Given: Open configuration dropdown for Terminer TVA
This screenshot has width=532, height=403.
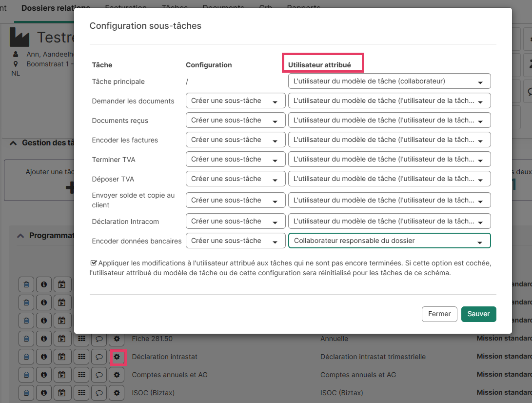Looking at the screenshot, I should (236, 159).
